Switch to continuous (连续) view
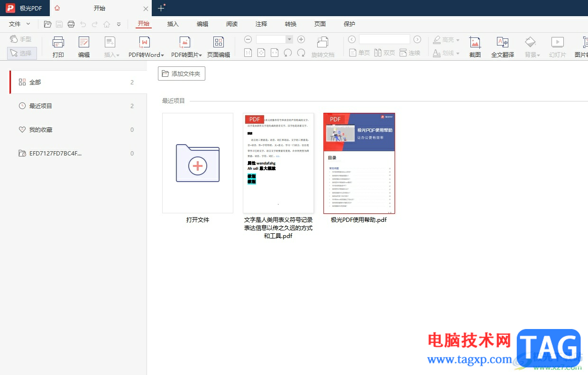Image resolution: width=588 pixels, height=375 pixels. [410, 53]
